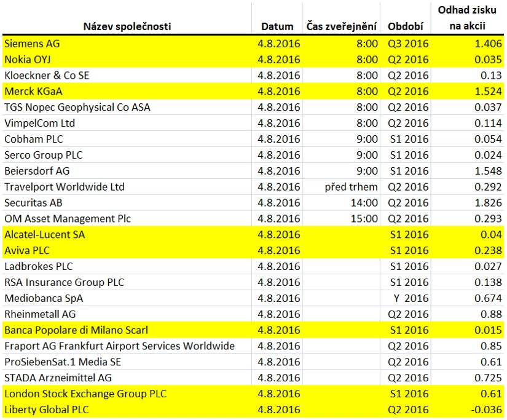Select Mediobanca estimate value 0.674
507x420 pixels.
coord(488,298)
